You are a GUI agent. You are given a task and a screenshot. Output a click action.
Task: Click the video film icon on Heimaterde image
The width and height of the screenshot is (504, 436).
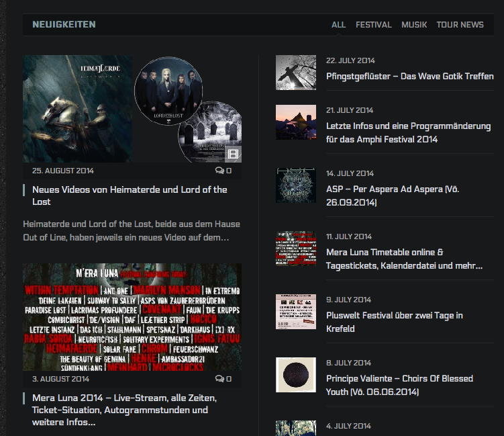click(x=233, y=154)
